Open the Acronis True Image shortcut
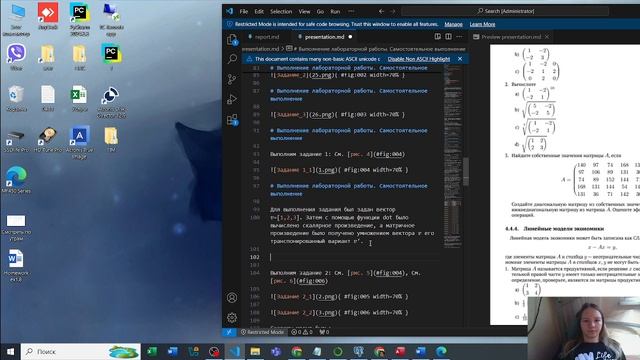 (x=80, y=142)
